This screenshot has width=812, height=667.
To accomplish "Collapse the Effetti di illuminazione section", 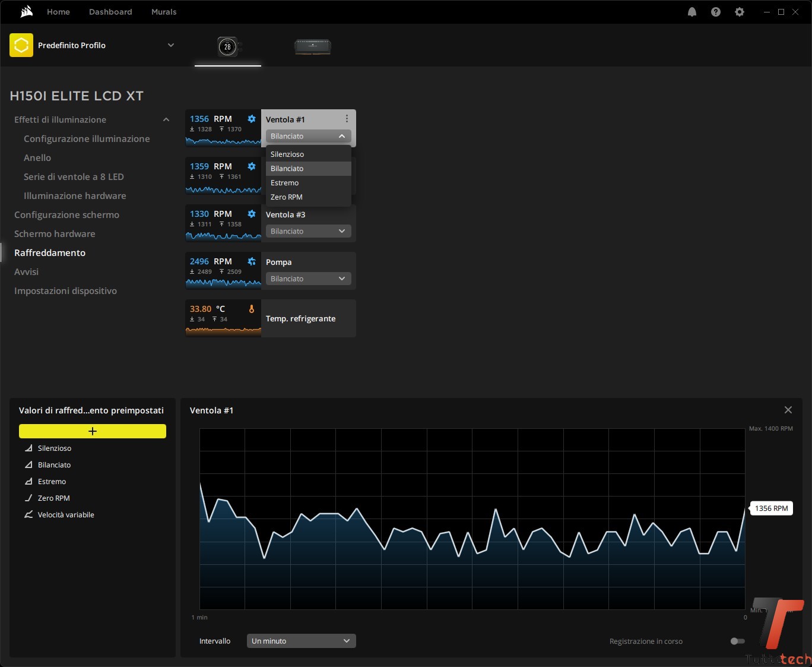I will [x=166, y=120].
